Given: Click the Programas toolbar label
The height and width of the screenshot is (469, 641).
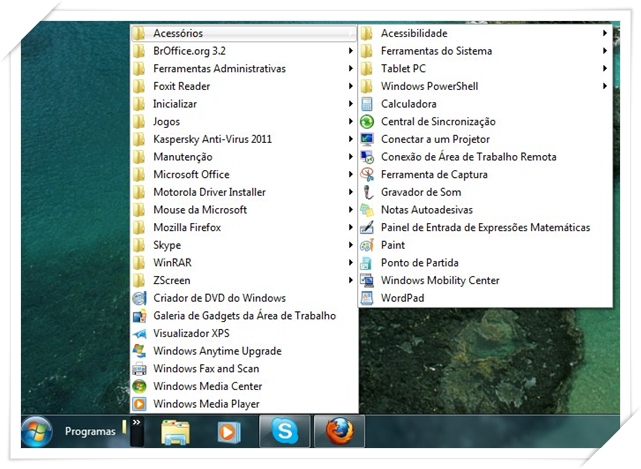Looking at the screenshot, I should click(x=90, y=431).
